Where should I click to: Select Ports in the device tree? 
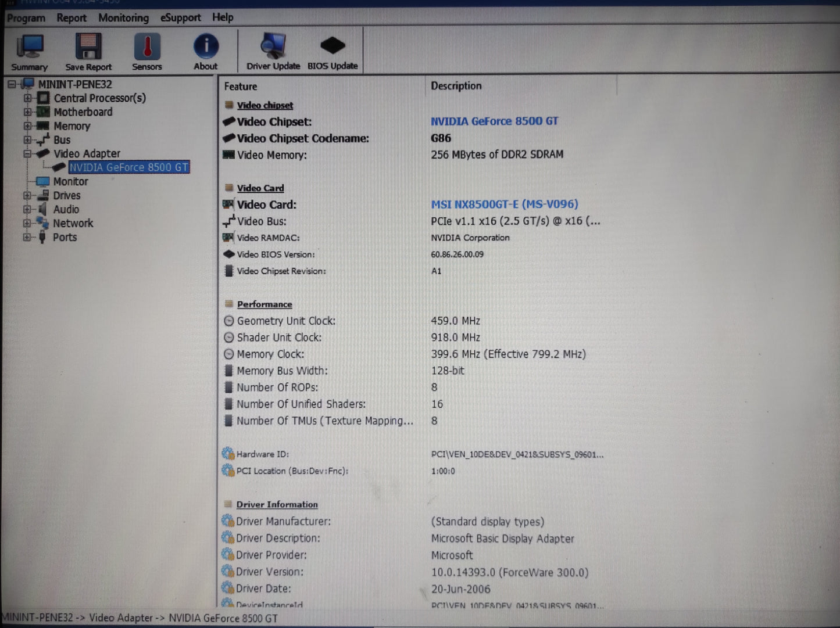65,237
